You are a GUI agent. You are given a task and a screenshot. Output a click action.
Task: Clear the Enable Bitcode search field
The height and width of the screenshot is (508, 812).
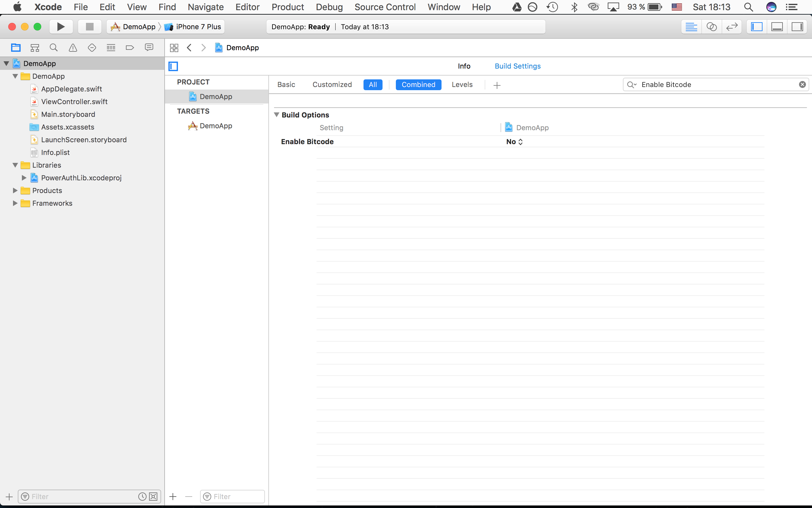(x=802, y=84)
